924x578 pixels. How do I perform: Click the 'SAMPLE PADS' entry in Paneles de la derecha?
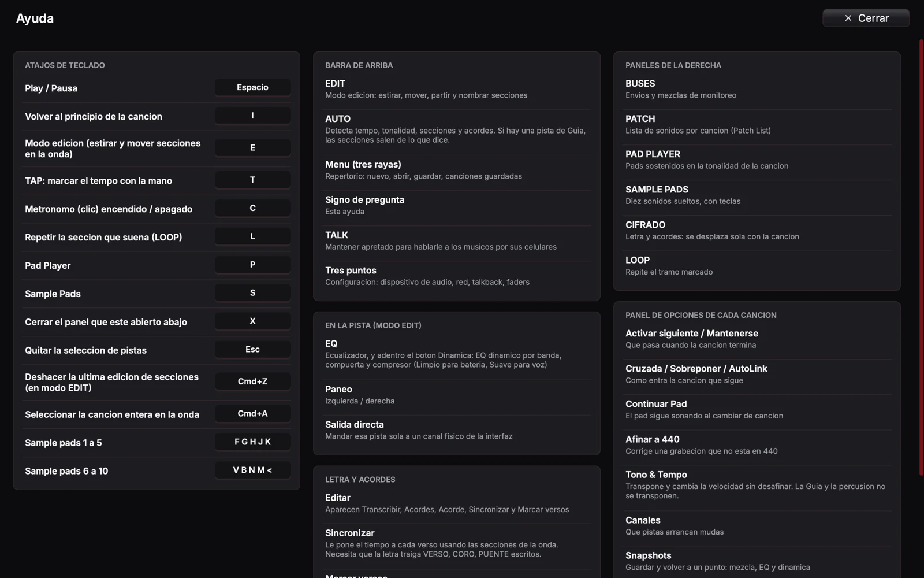click(757, 195)
